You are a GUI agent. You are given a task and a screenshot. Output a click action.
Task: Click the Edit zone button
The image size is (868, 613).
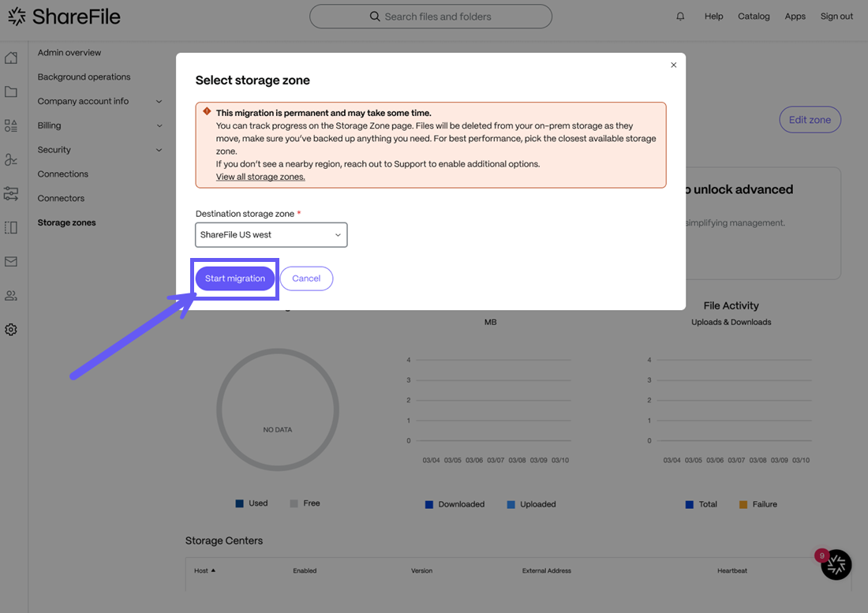click(x=810, y=119)
